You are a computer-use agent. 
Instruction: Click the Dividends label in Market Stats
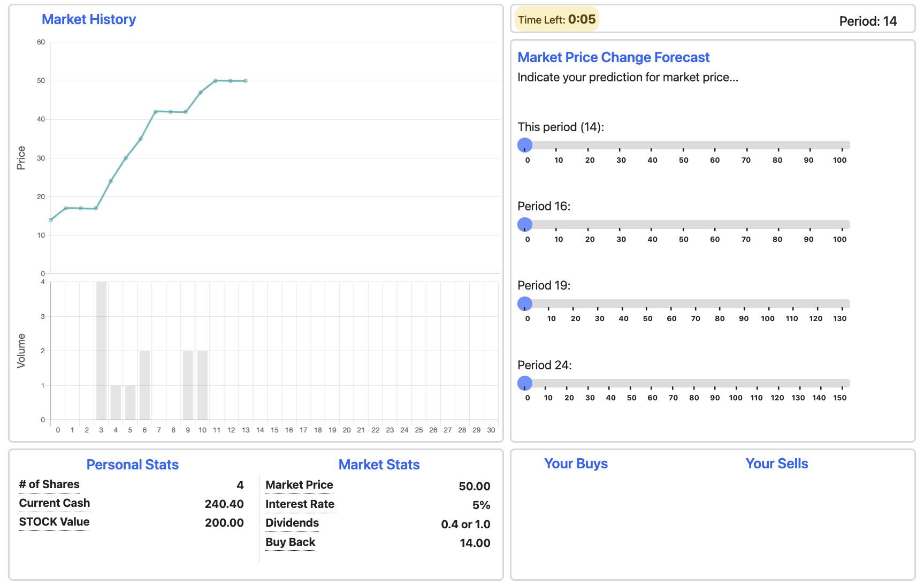(292, 523)
